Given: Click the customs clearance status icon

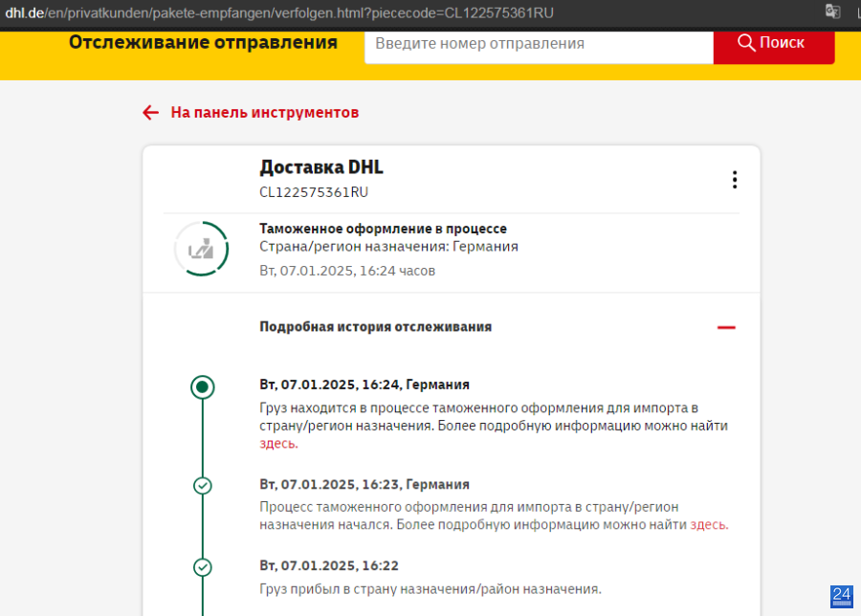Looking at the screenshot, I should [x=202, y=249].
